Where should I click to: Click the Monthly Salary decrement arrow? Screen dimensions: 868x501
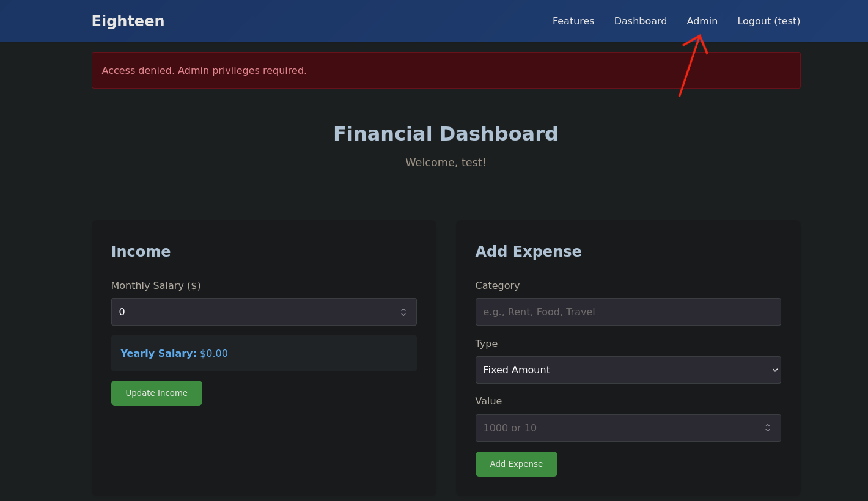point(403,315)
